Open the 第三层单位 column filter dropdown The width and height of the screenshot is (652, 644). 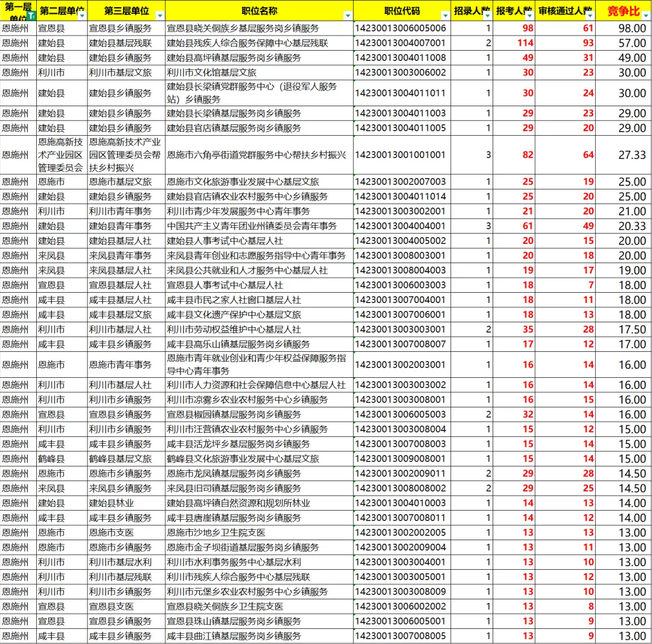tap(159, 16)
